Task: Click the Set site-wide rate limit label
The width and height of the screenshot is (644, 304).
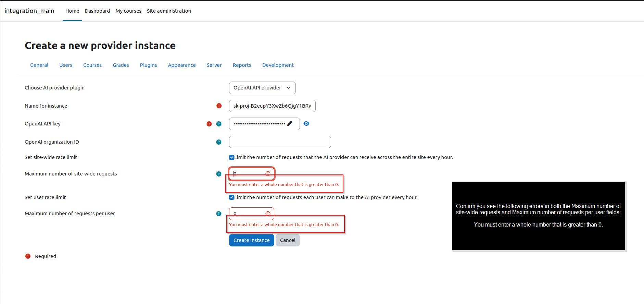Action: [51, 157]
